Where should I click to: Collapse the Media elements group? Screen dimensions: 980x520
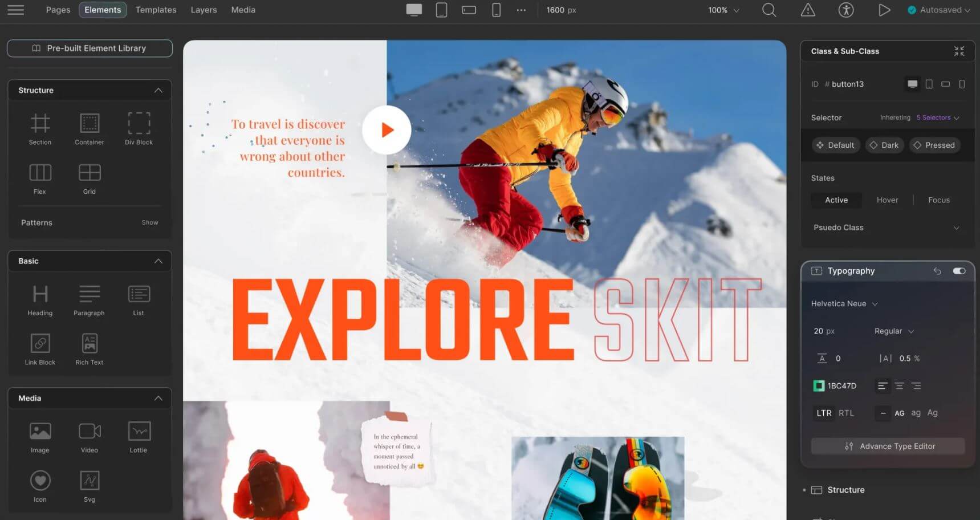point(158,398)
